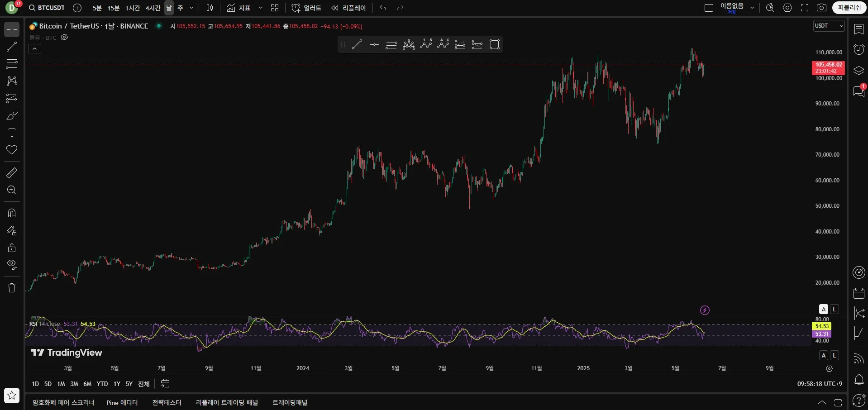Open the 전략테스터 tab
Screen dimensions: 868x410
tap(167, 402)
